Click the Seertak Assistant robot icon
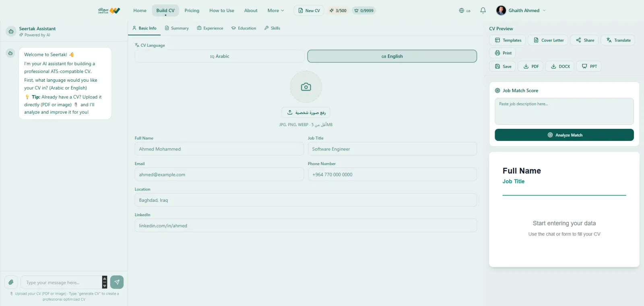 point(11,31)
